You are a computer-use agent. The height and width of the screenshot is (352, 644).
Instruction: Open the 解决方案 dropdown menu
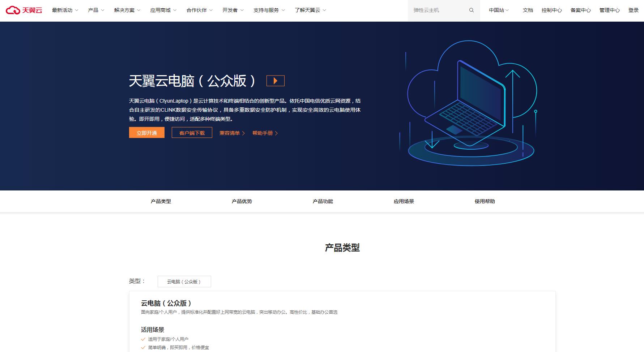[127, 10]
